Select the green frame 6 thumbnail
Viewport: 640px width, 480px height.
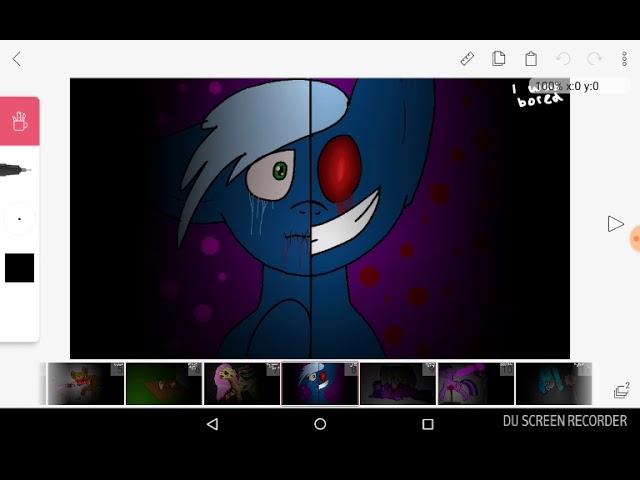tap(164, 384)
